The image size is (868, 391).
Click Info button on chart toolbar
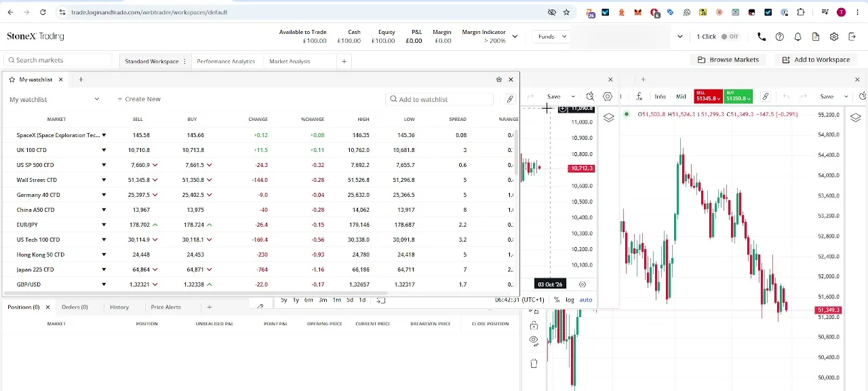tap(660, 97)
